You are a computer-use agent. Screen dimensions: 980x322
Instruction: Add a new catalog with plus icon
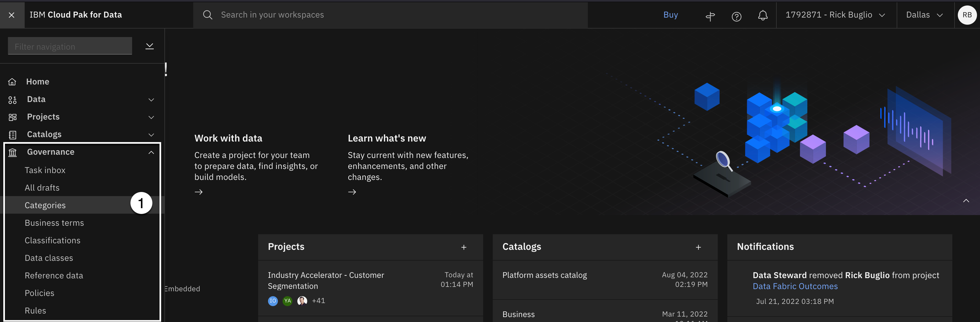tap(698, 247)
